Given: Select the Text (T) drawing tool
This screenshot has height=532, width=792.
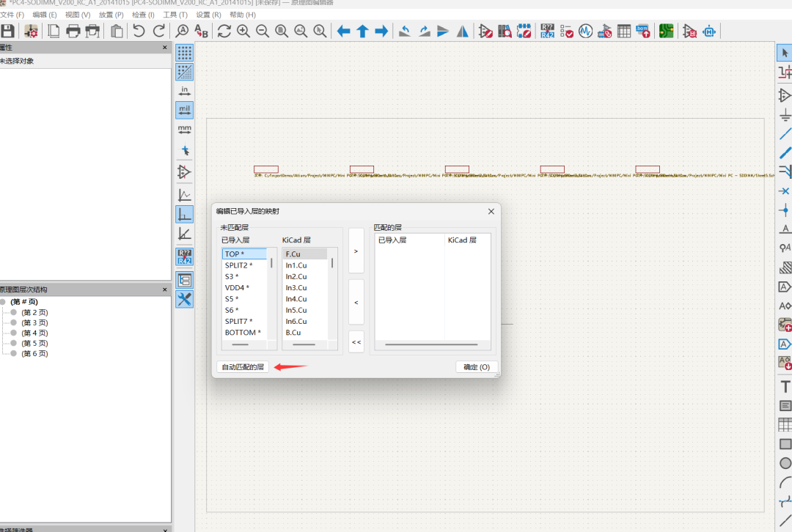Looking at the screenshot, I should (x=785, y=387).
